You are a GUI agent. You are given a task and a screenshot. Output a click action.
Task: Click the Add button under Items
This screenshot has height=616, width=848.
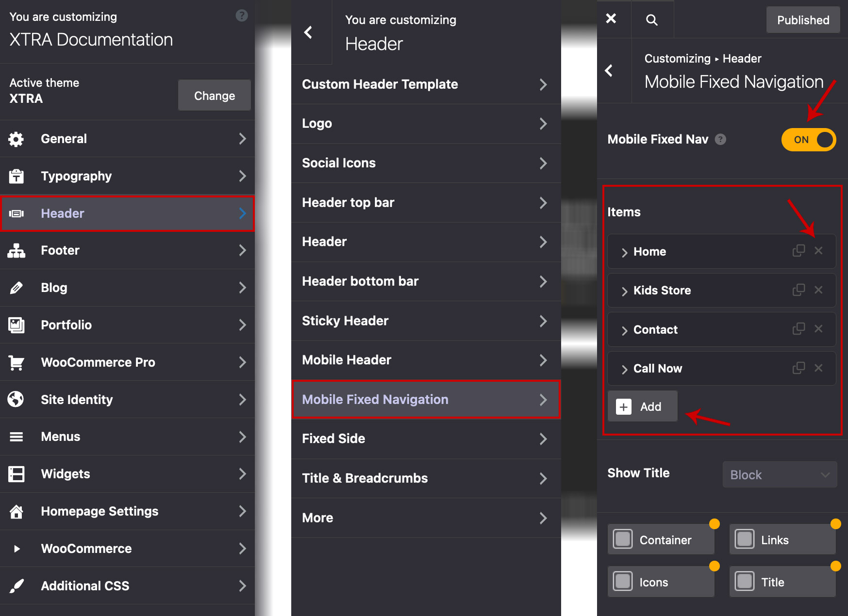[642, 406]
